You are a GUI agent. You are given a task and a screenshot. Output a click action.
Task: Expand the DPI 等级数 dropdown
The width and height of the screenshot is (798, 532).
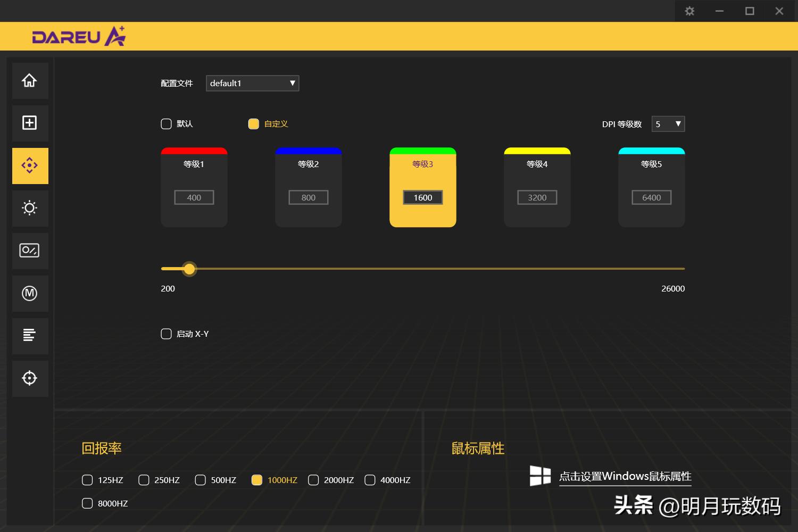click(x=668, y=123)
